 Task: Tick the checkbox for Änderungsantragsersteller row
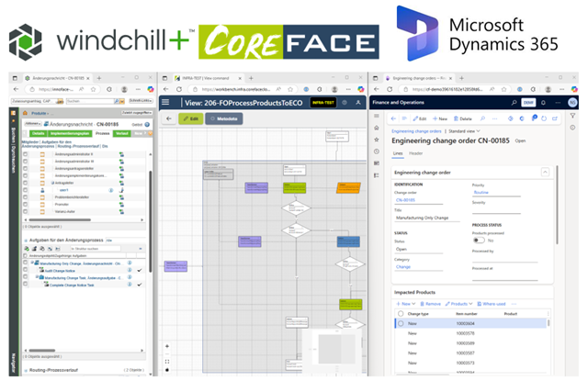(x=25, y=169)
